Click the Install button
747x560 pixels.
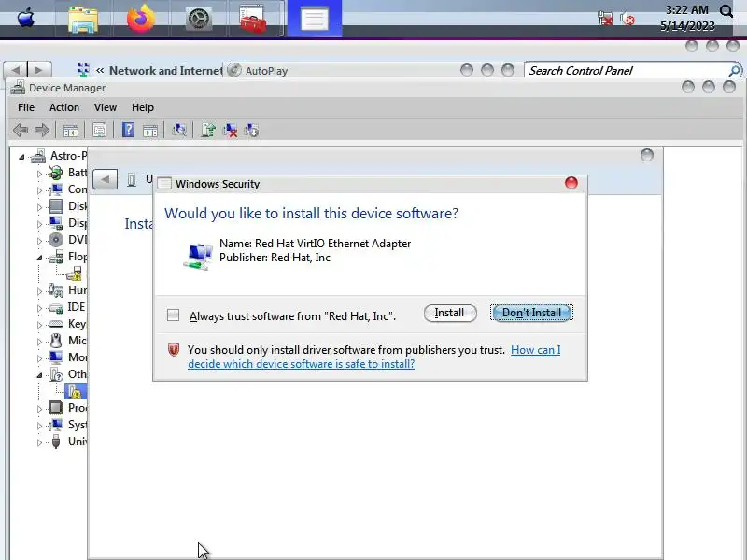click(x=450, y=313)
